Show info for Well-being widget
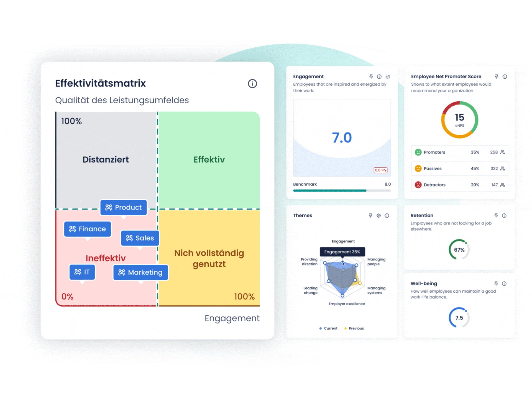The height and width of the screenshot is (404, 532). click(x=504, y=283)
